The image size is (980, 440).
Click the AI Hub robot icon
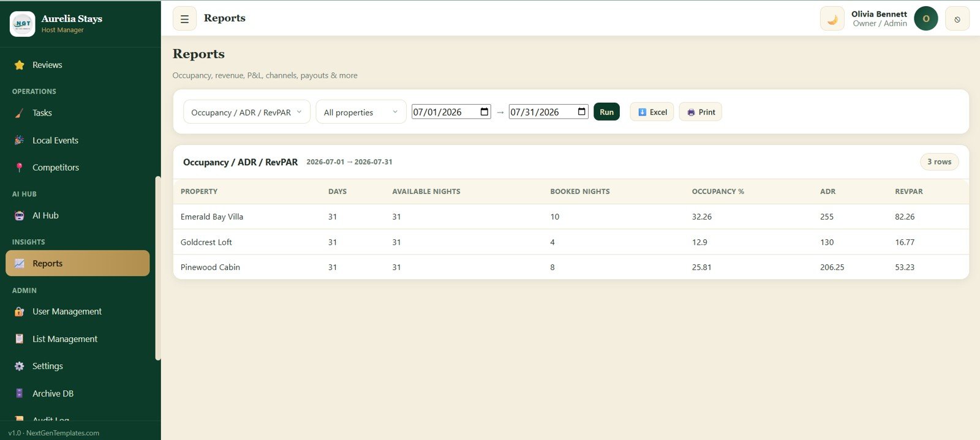[20, 215]
